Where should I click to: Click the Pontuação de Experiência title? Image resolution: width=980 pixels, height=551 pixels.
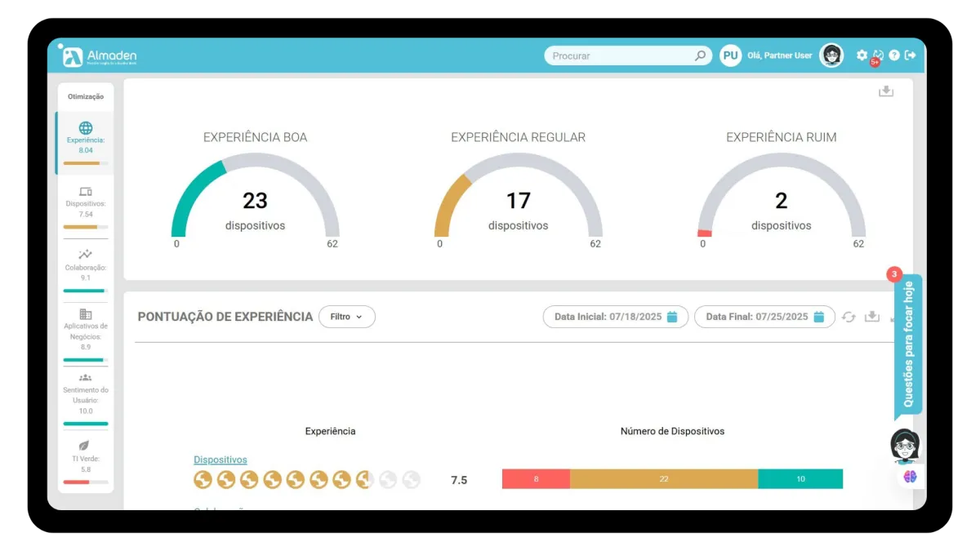225,317
